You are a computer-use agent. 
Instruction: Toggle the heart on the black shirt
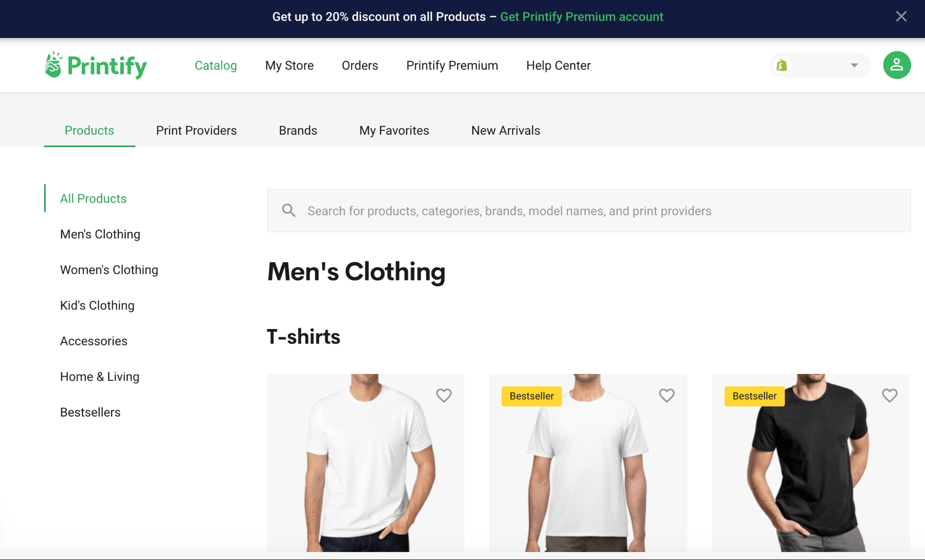click(x=889, y=395)
